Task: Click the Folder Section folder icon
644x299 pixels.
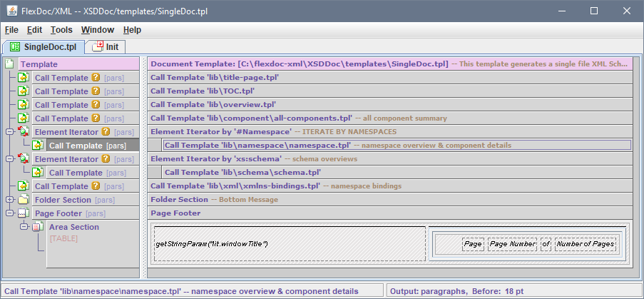Action: (23, 200)
